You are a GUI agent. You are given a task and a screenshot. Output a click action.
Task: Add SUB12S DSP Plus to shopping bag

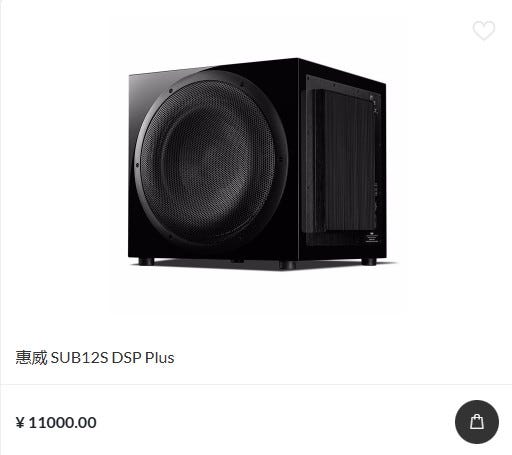(477, 422)
